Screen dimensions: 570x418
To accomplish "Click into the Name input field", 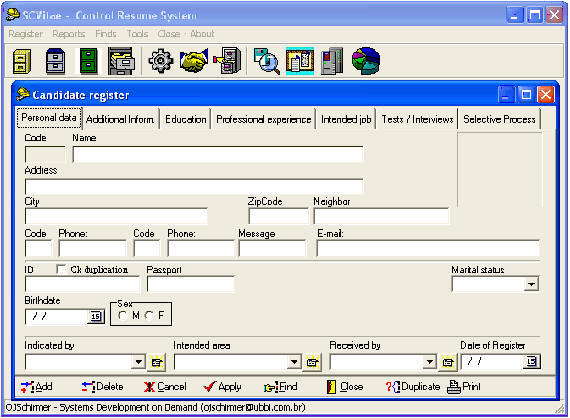I will [218, 154].
